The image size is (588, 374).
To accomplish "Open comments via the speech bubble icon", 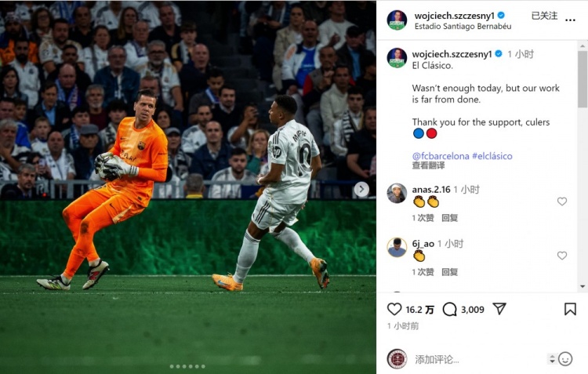I will click(449, 310).
